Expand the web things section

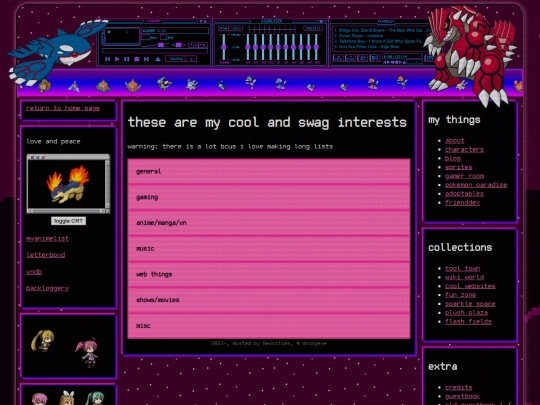(x=269, y=274)
